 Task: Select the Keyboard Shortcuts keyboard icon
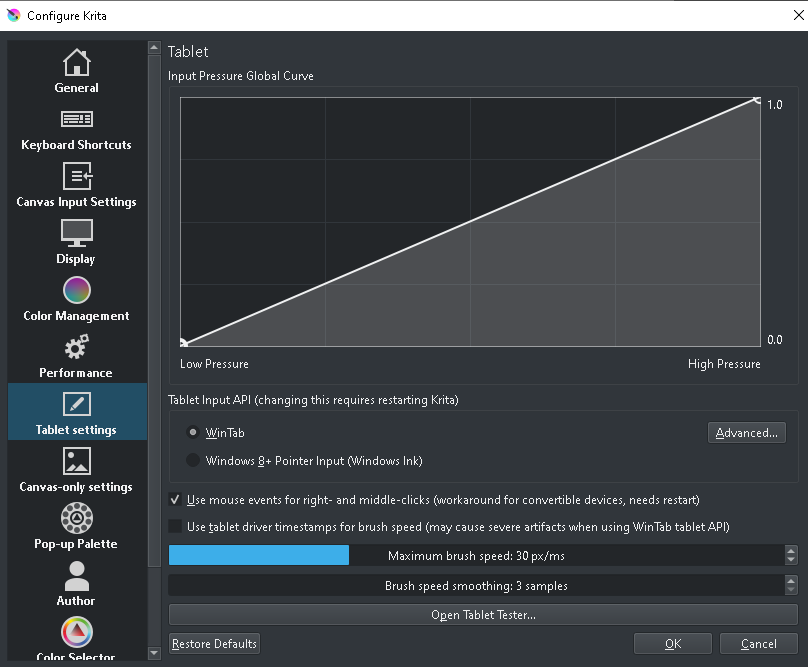[77, 119]
